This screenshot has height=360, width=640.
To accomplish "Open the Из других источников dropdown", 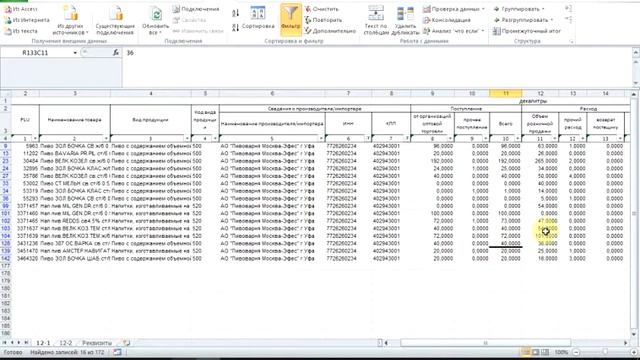I will [x=70, y=20].
